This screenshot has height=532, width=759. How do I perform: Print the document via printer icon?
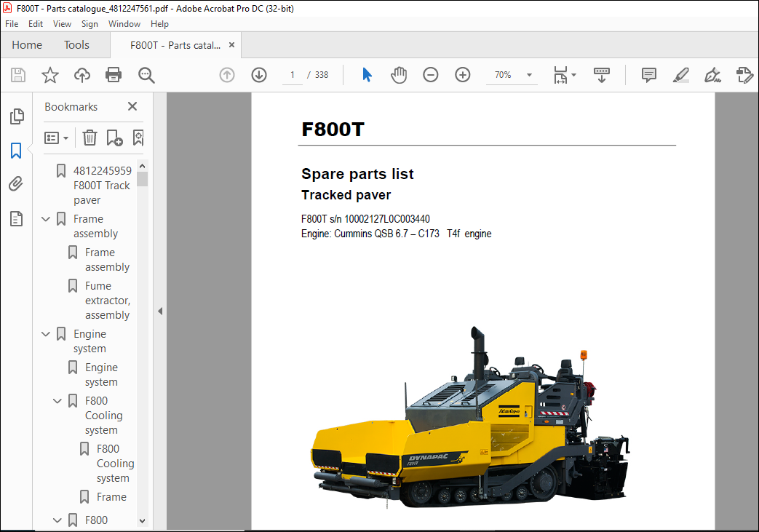pyautogui.click(x=114, y=75)
